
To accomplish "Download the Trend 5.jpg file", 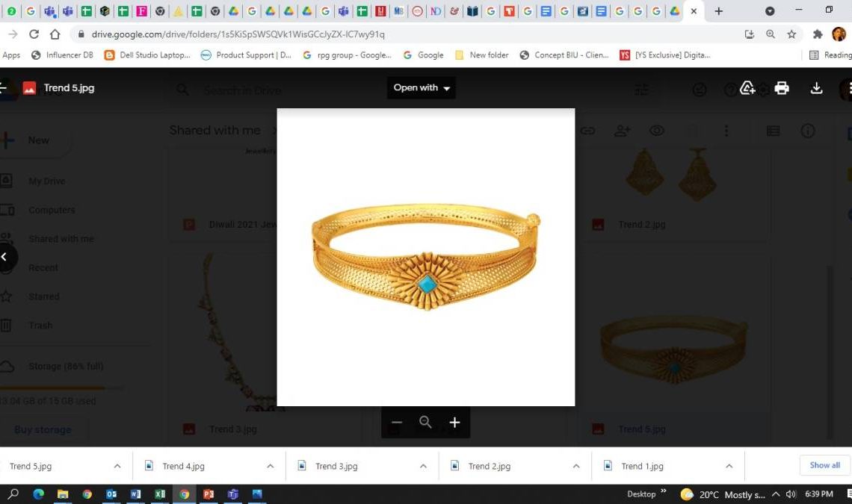I will pos(816,88).
